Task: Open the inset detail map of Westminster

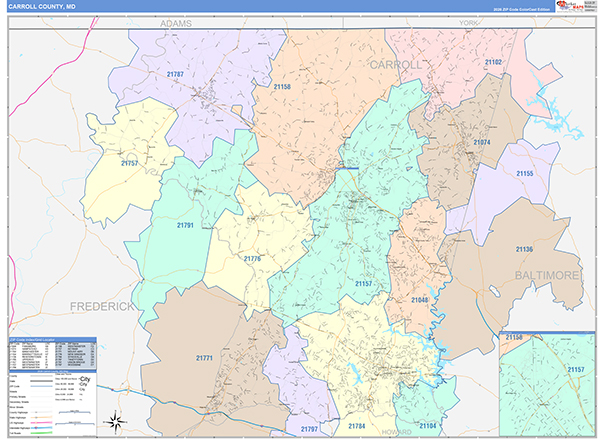Action: pos(548,384)
